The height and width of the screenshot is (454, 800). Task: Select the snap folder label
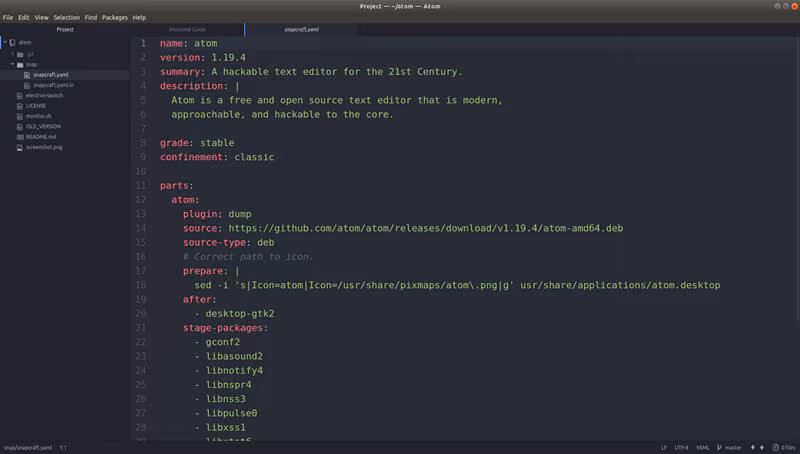coord(32,65)
